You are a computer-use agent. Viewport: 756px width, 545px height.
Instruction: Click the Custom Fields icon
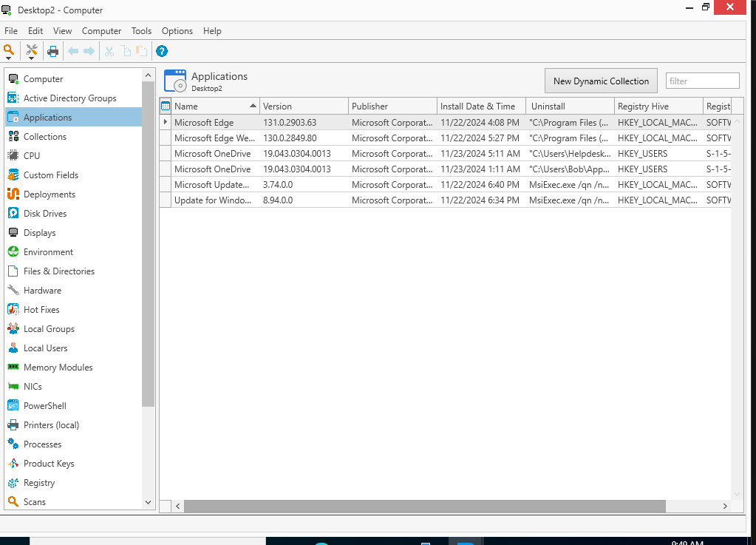pyautogui.click(x=13, y=175)
